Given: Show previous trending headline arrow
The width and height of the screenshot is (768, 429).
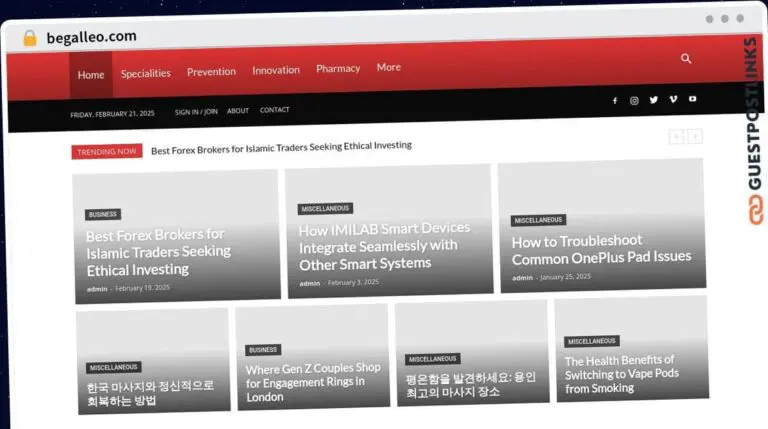Looking at the screenshot, I should [676, 137].
